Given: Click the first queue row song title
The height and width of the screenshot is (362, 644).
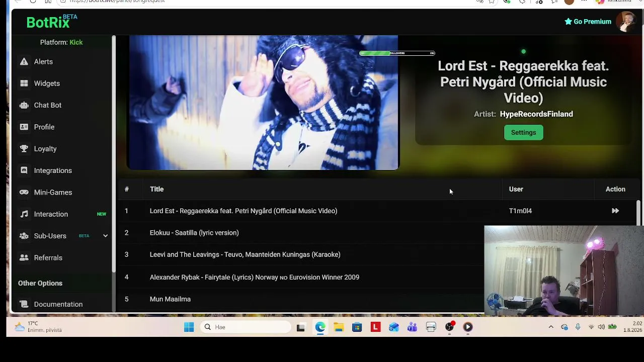Looking at the screenshot, I should tap(244, 211).
